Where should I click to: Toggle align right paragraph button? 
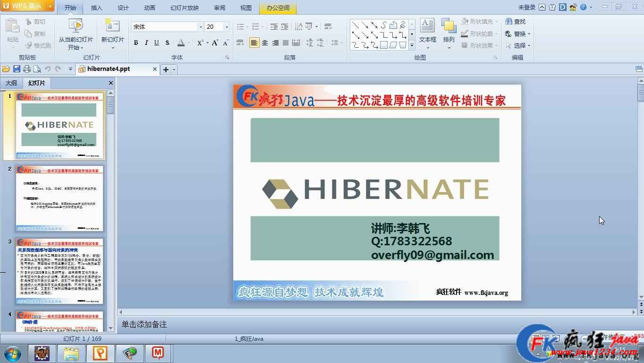(x=275, y=43)
